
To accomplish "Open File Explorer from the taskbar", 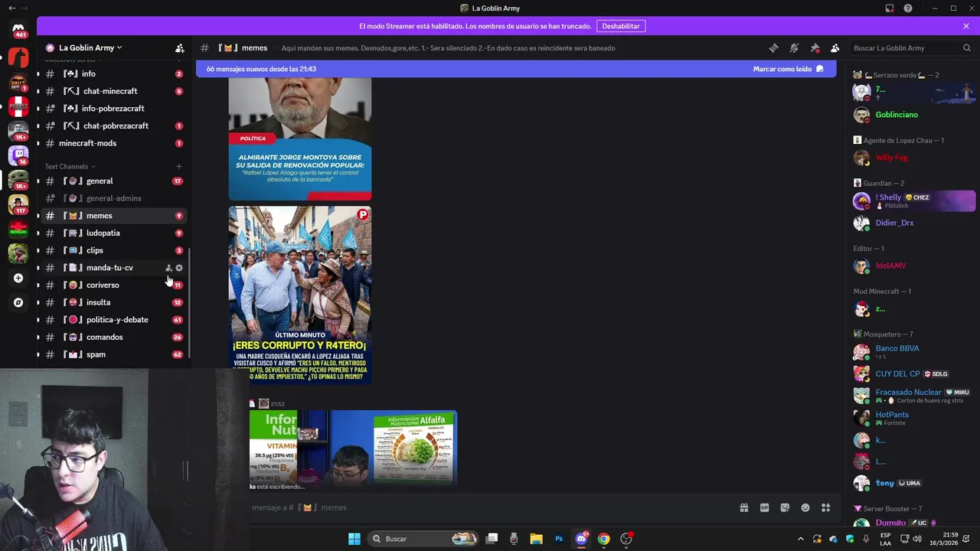I will coord(536,539).
